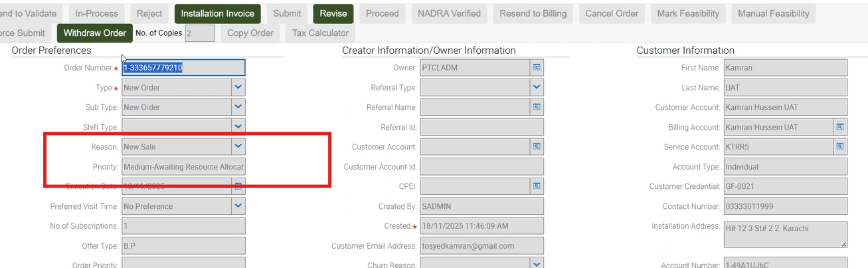Open the Owner pick list icon
The image size is (868, 268).
point(537,68)
